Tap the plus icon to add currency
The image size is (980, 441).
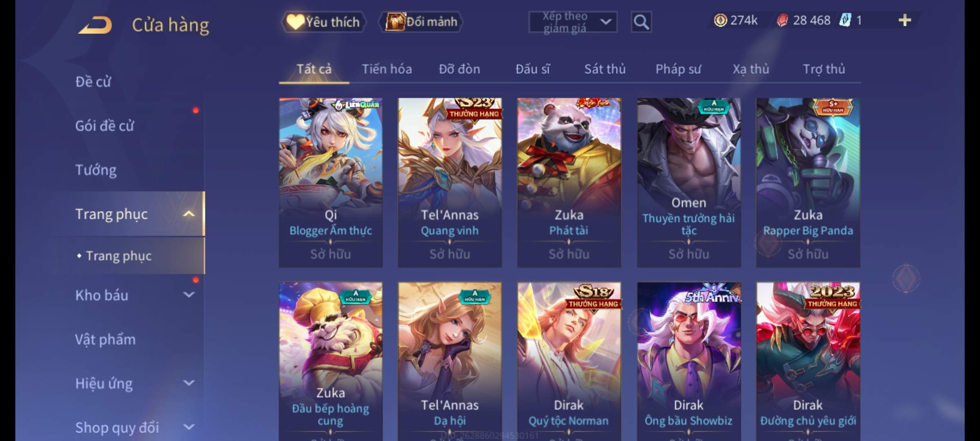click(x=905, y=20)
